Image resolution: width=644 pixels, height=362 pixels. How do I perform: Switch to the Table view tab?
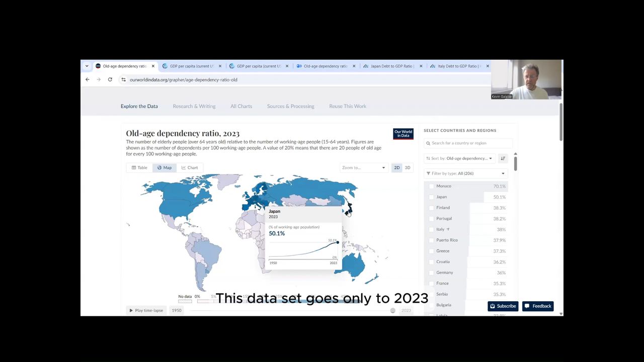pyautogui.click(x=139, y=167)
